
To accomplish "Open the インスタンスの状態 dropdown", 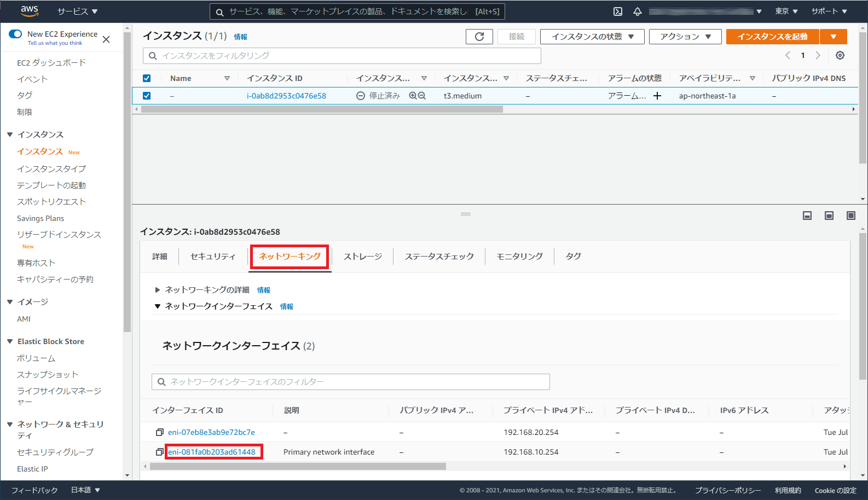I will point(592,37).
